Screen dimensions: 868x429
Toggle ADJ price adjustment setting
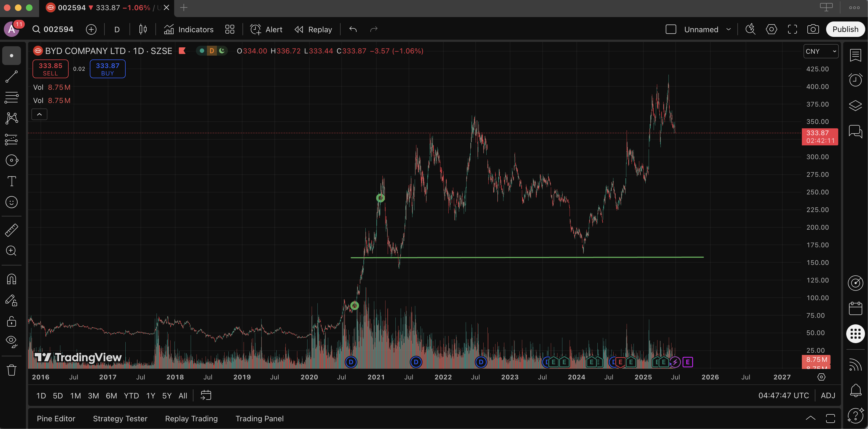[x=827, y=395]
